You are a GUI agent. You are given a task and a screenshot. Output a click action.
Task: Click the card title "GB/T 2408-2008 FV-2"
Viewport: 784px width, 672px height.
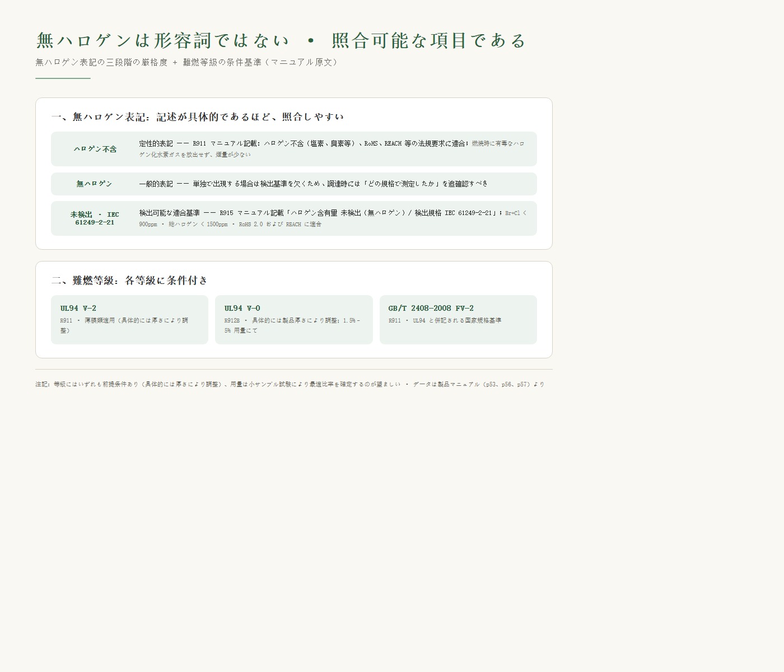click(x=431, y=309)
